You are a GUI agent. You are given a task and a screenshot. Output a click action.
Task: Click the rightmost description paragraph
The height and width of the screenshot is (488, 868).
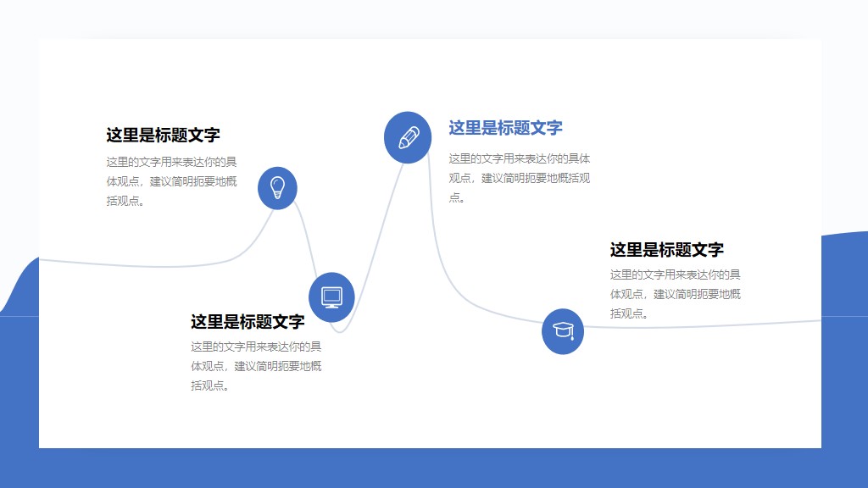click(x=676, y=292)
